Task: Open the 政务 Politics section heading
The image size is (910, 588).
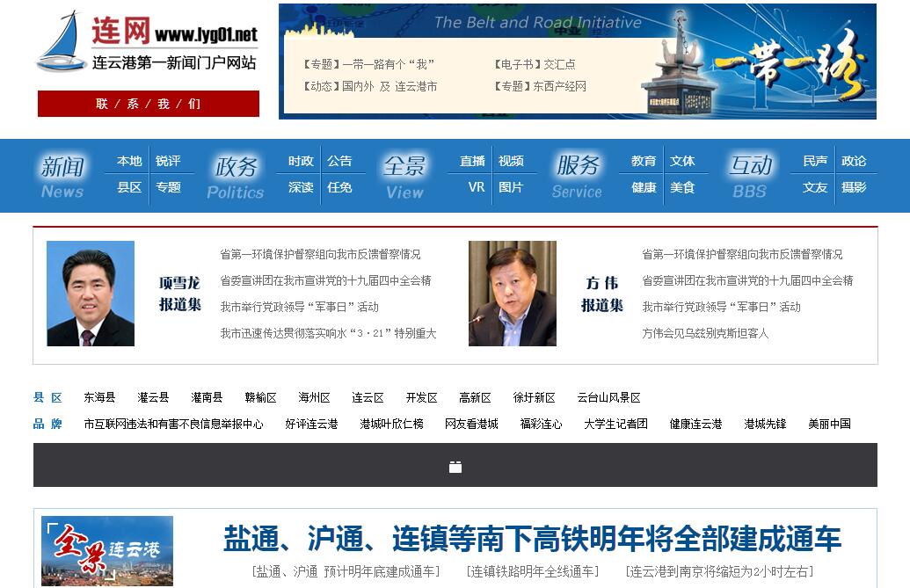Action: (236, 176)
